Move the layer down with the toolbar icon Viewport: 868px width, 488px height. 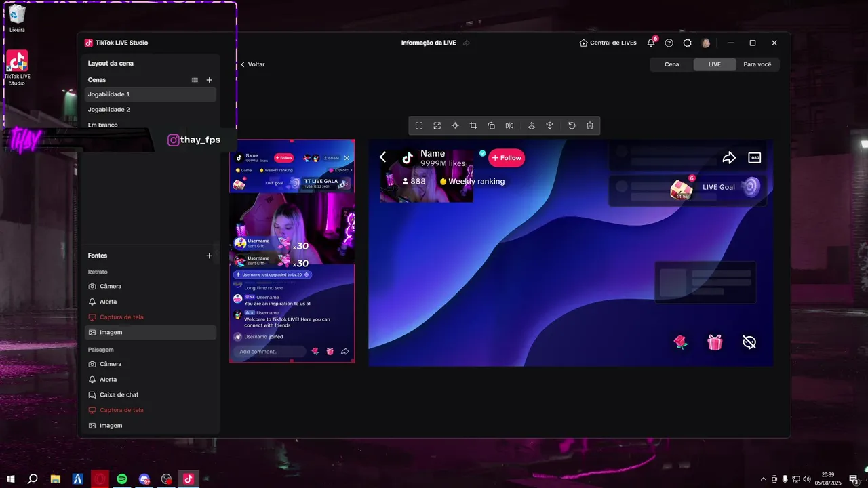coord(549,125)
